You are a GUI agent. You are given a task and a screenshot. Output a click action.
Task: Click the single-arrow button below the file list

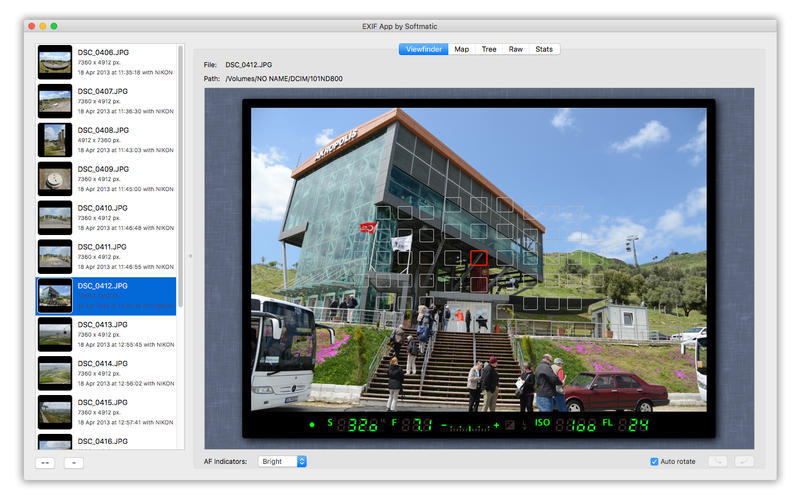point(74,462)
